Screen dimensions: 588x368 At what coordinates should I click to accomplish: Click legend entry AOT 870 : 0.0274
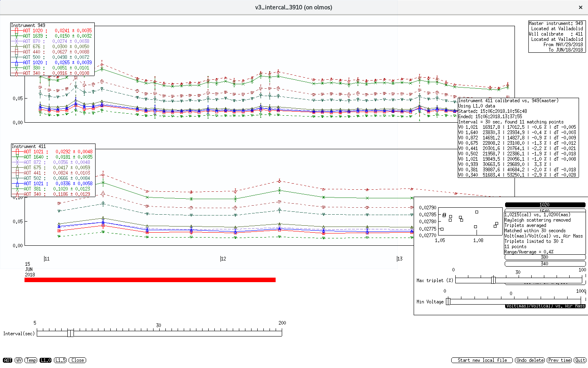tap(52, 41)
